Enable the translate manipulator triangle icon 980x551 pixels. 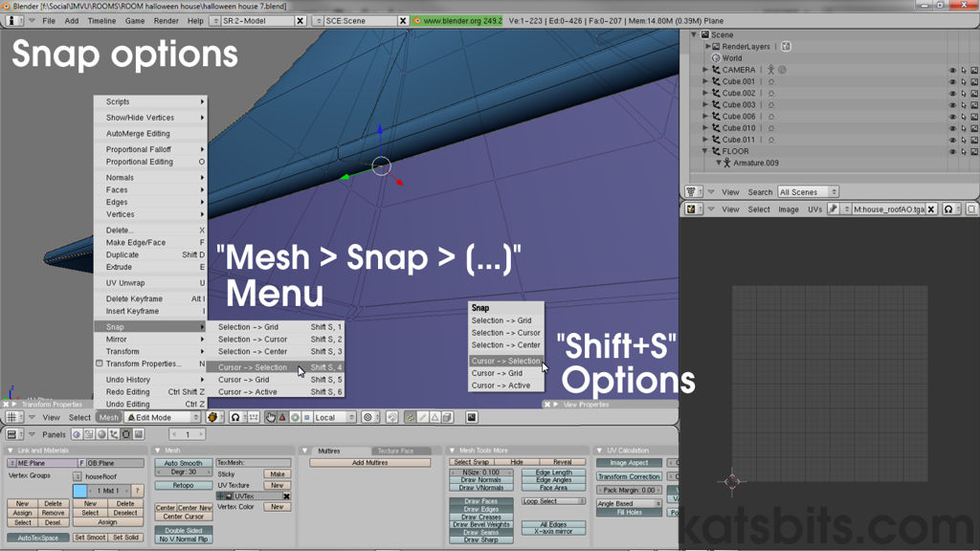(282, 417)
